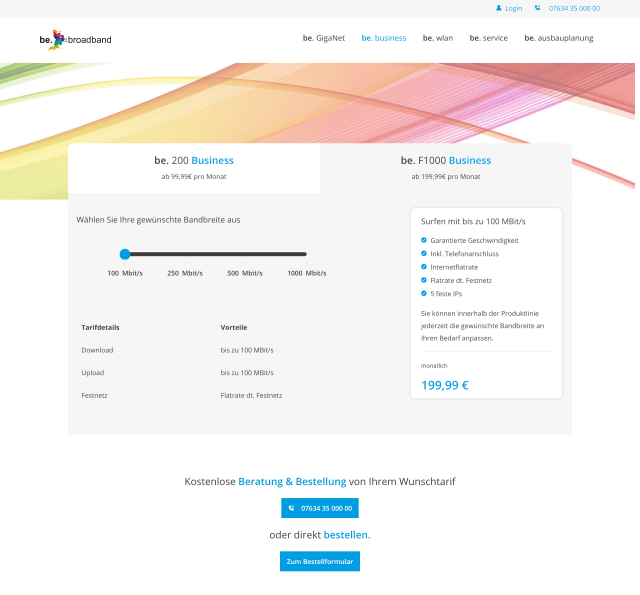
Task: Click the Zum Bestellformular button
Action: 320,562
